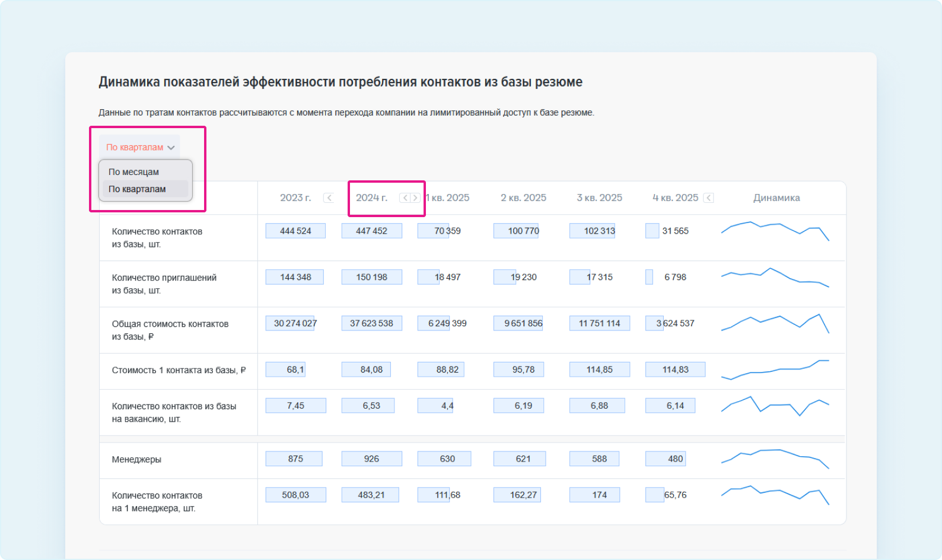Select the Количество приглашений из базы row label
This screenshot has width=942, height=560.
pos(164,284)
